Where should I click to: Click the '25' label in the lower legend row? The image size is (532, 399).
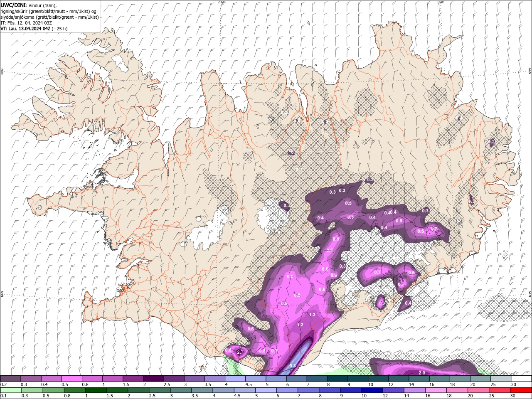click(491, 396)
